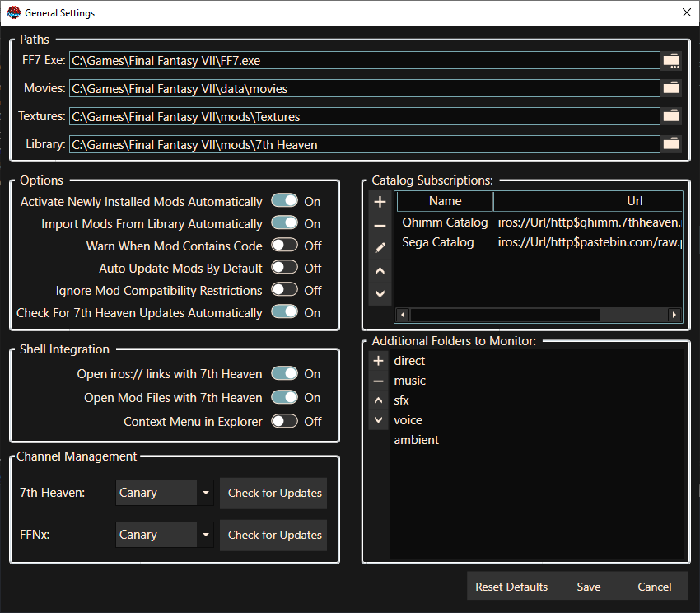Toggle Import Mods From Library Automatically
Viewport: 700px width, 613px height.
pos(284,223)
